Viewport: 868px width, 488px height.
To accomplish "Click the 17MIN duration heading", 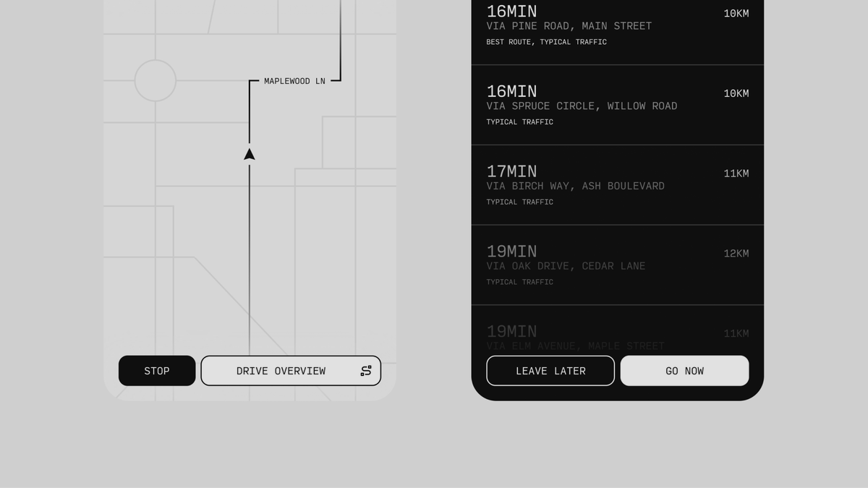I will [511, 171].
